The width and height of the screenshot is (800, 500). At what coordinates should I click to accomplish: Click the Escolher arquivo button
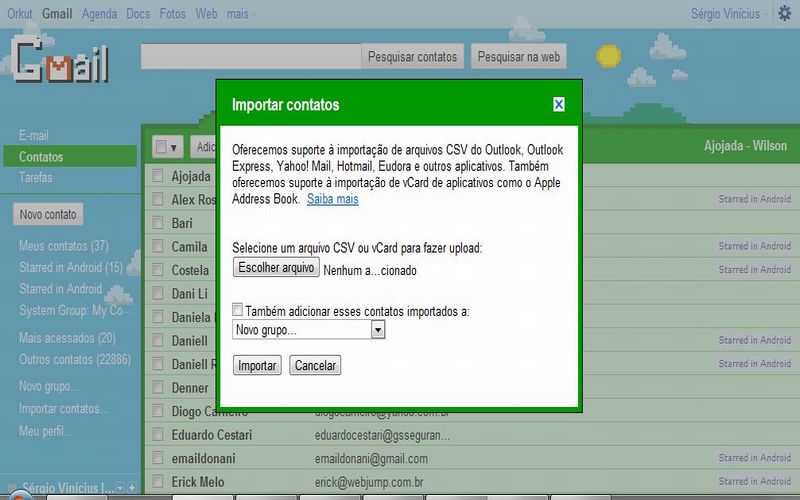tap(276, 267)
